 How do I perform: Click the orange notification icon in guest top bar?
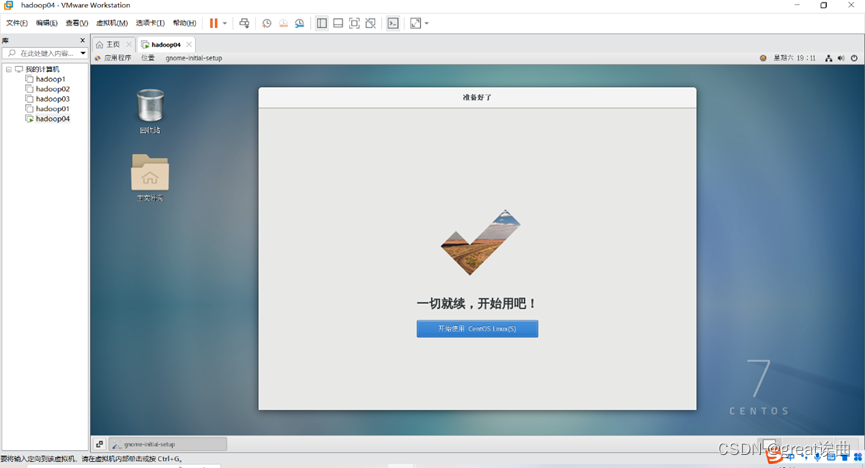(x=763, y=58)
